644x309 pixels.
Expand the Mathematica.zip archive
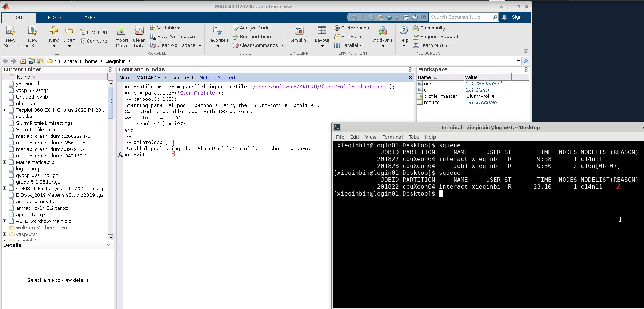tap(4, 162)
